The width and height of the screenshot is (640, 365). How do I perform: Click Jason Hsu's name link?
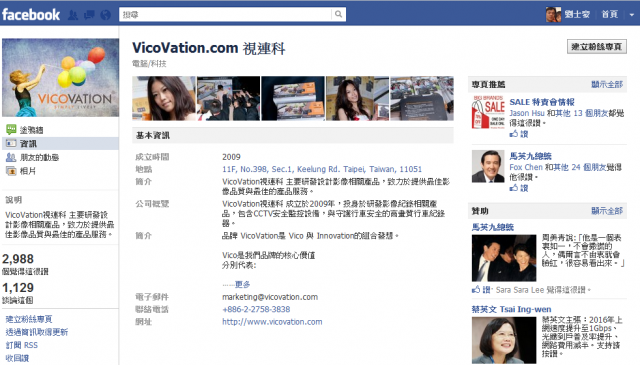pos(527,113)
